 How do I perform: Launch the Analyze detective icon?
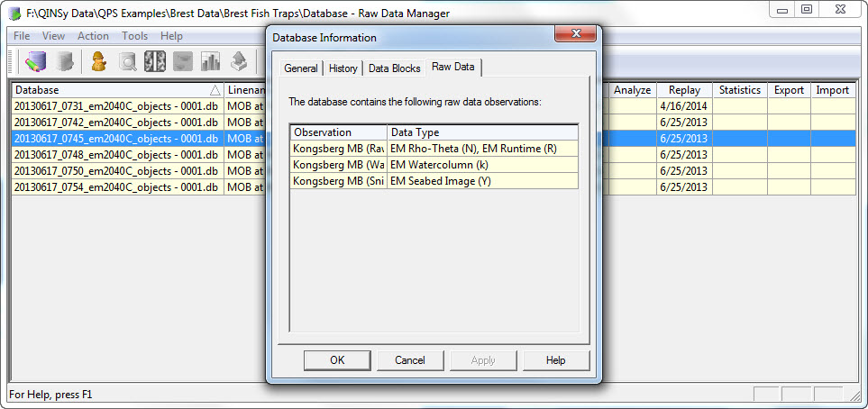point(99,61)
